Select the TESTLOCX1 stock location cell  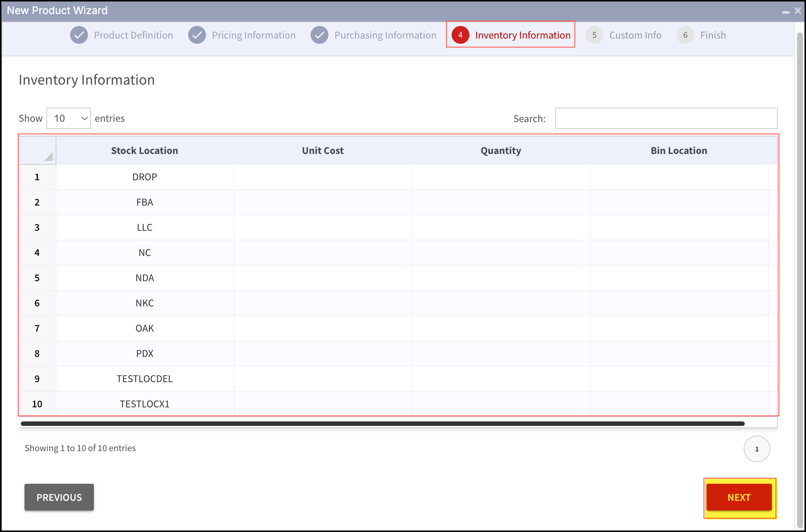[145, 404]
